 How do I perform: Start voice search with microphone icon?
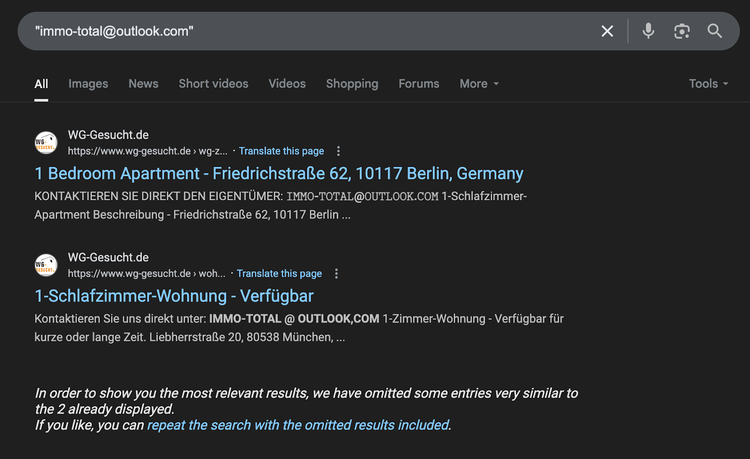(x=648, y=31)
